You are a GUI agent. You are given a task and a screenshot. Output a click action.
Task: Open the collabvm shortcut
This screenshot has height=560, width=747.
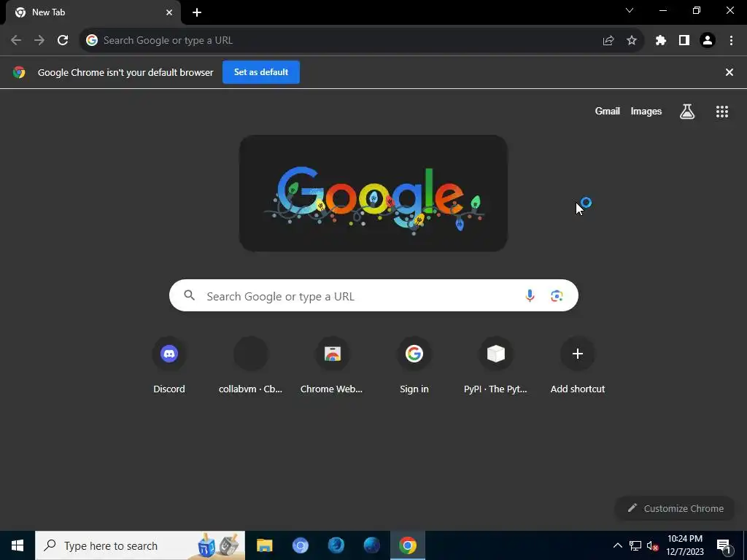[251, 366]
